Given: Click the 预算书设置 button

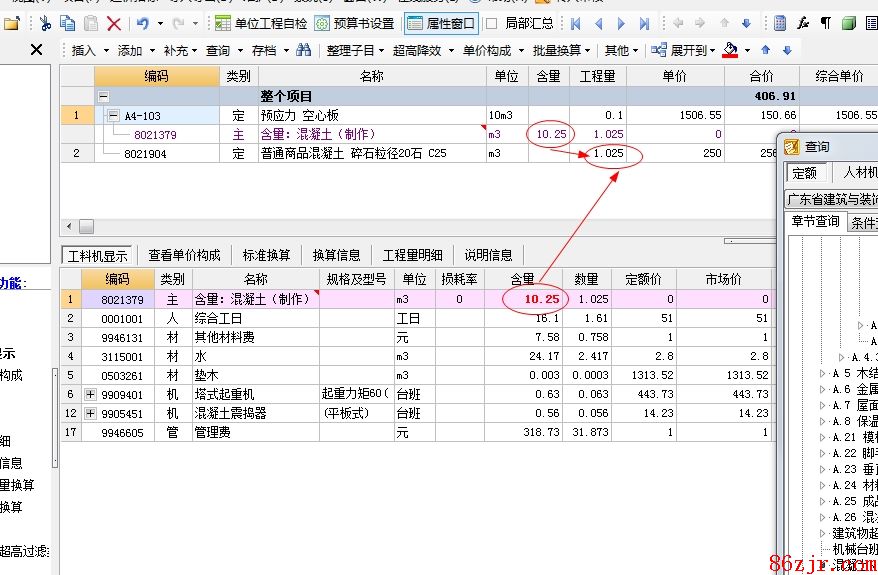Looking at the screenshot, I should point(354,23).
